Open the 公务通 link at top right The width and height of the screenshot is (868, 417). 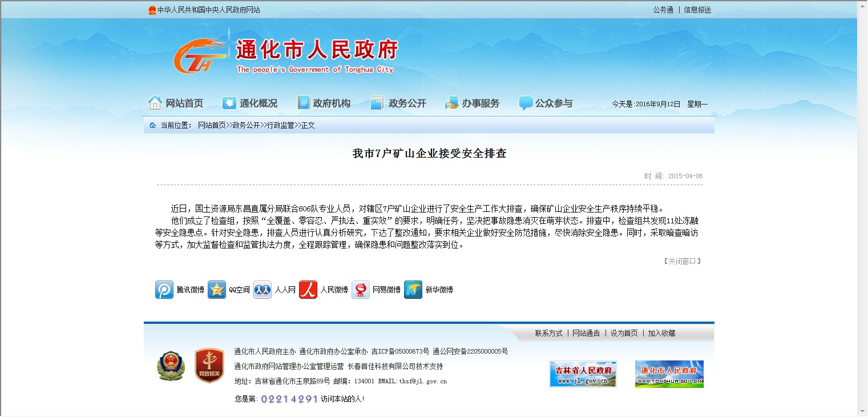pyautogui.click(x=663, y=10)
